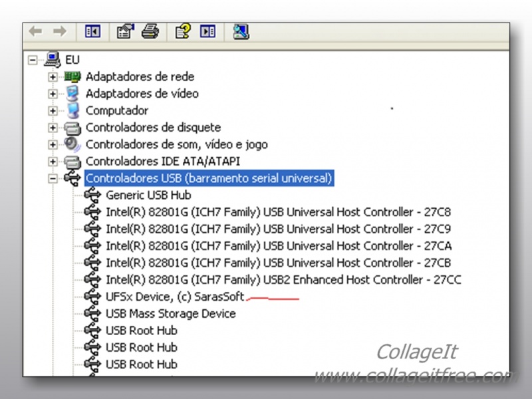Expand Adaptadores de rede
This screenshot has height=399, width=532.
click(x=53, y=77)
